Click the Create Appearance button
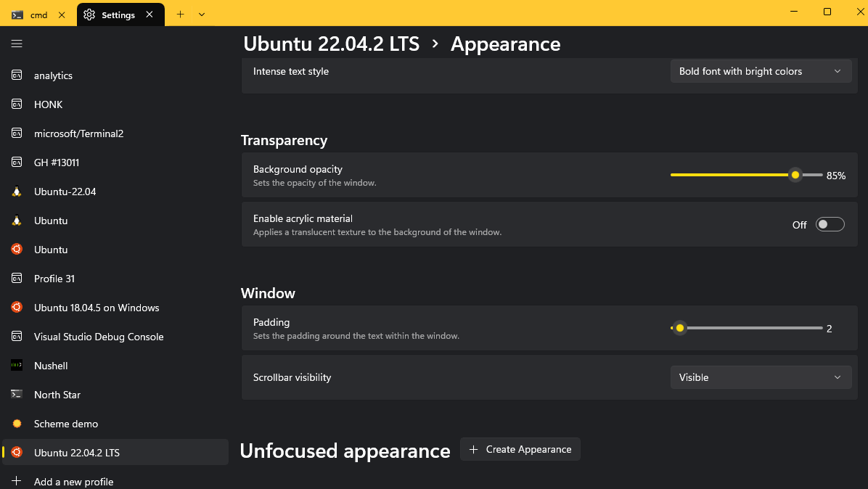This screenshot has width=868, height=489. [520, 449]
